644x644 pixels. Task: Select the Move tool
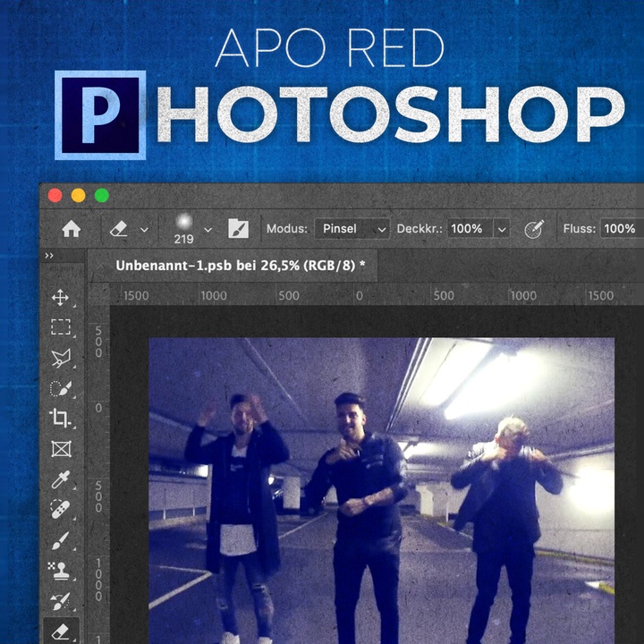(x=60, y=298)
